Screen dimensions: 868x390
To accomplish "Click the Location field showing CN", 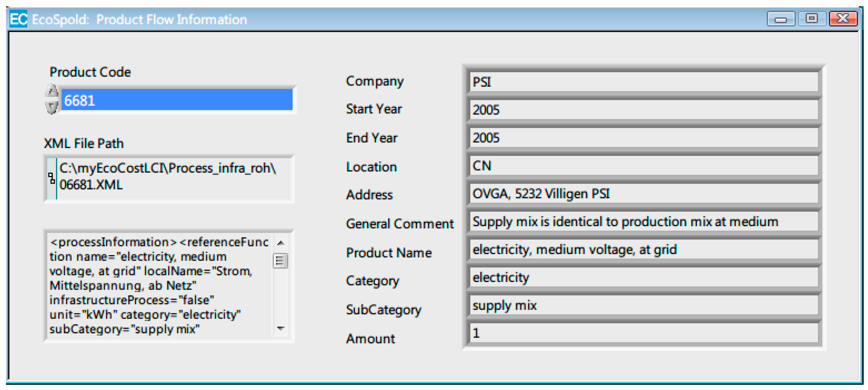I will pos(644,166).
